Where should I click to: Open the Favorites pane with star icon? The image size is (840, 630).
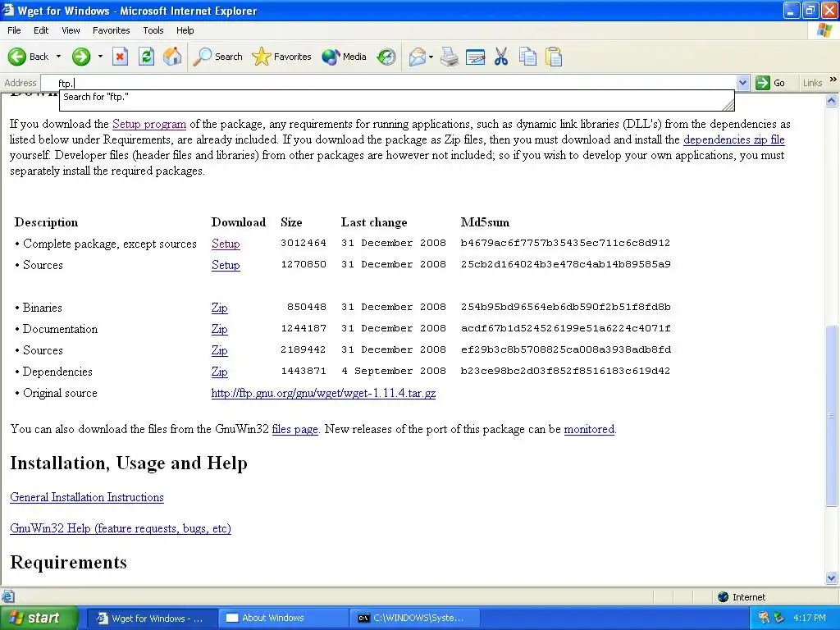[282, 57]
